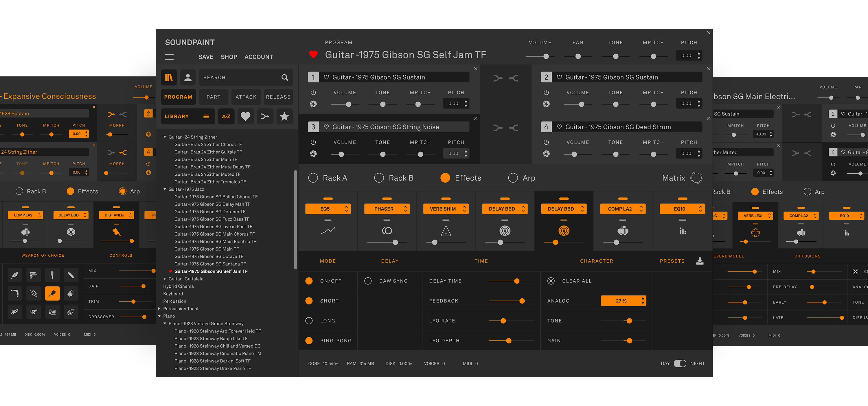The height and width of the screenshot is (406, 868).
Task: Open the EQ10 effect dropdown in front window
Action: point(682,209)
